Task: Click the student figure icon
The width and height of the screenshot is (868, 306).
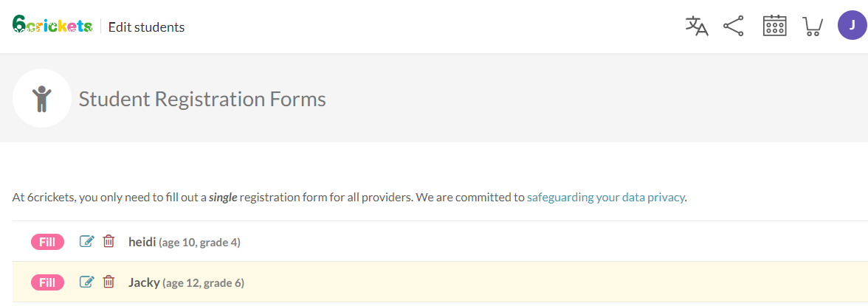Action: pos(42,98)
